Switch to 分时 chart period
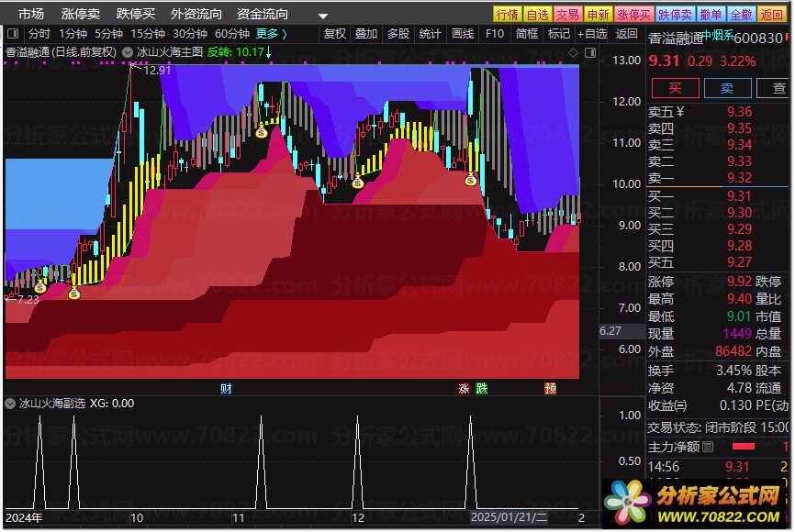This screenshot has height=532, width=795. point(39,34)
